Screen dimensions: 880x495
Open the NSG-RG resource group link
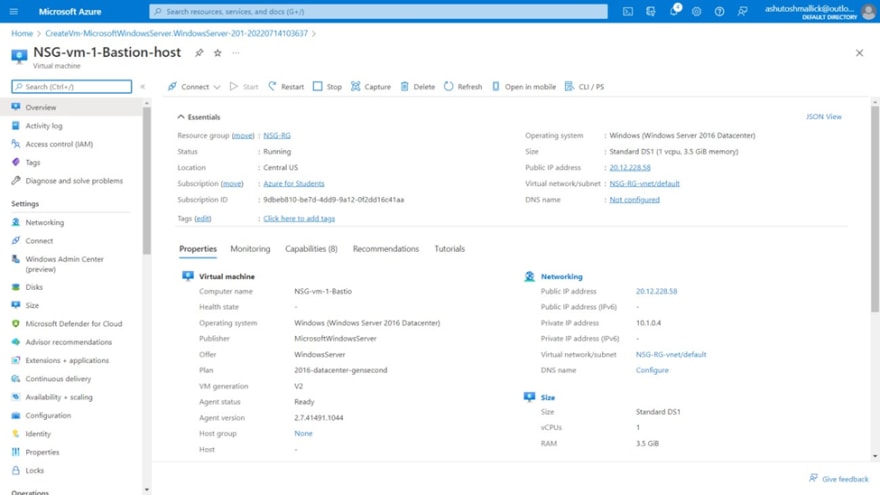[x=277, y=135]
